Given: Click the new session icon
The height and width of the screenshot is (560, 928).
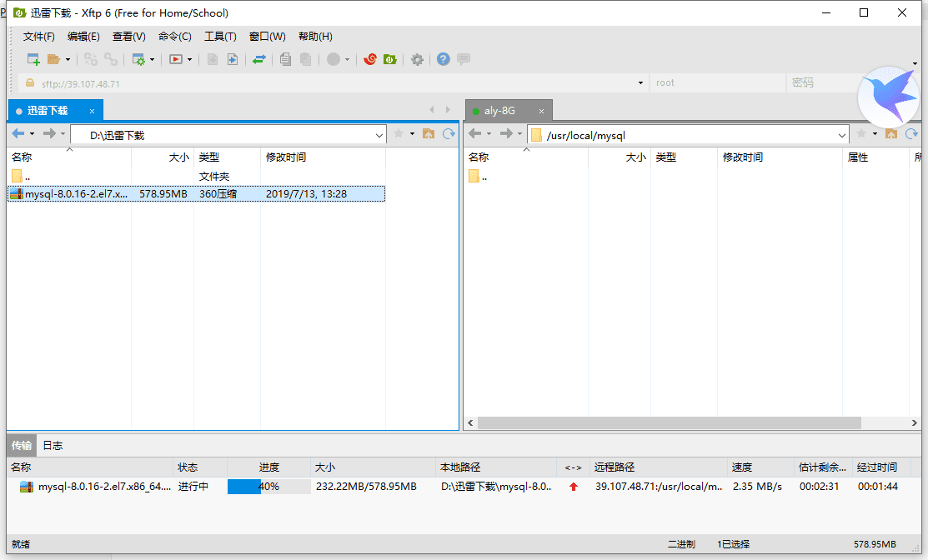Looking at the screenshot, I should (x=33, y=59).
